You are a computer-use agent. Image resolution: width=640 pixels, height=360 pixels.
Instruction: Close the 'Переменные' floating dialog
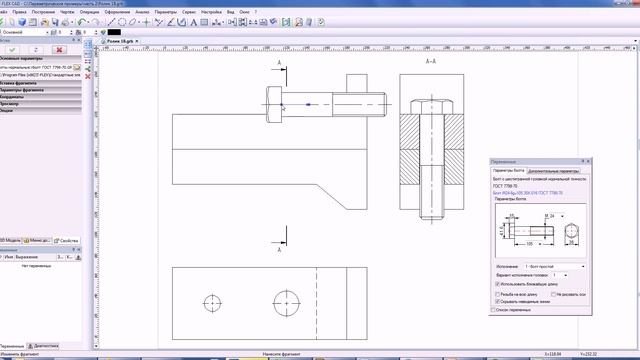[588, 162]
